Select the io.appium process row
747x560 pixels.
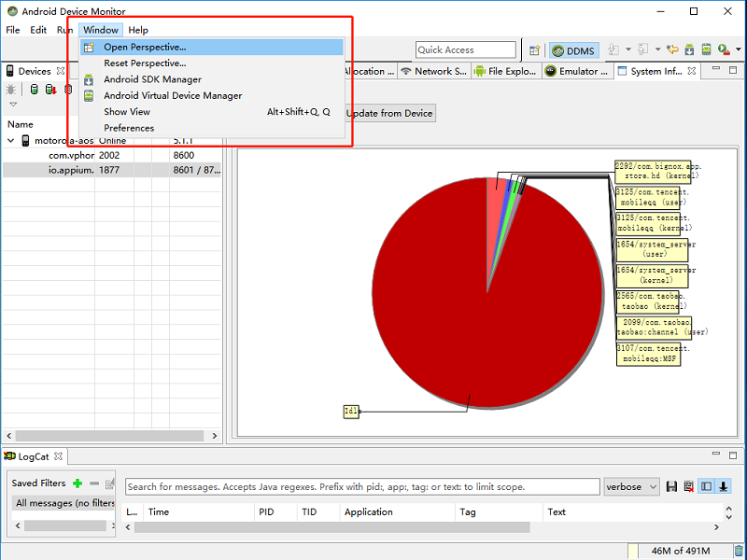(112, 170)
